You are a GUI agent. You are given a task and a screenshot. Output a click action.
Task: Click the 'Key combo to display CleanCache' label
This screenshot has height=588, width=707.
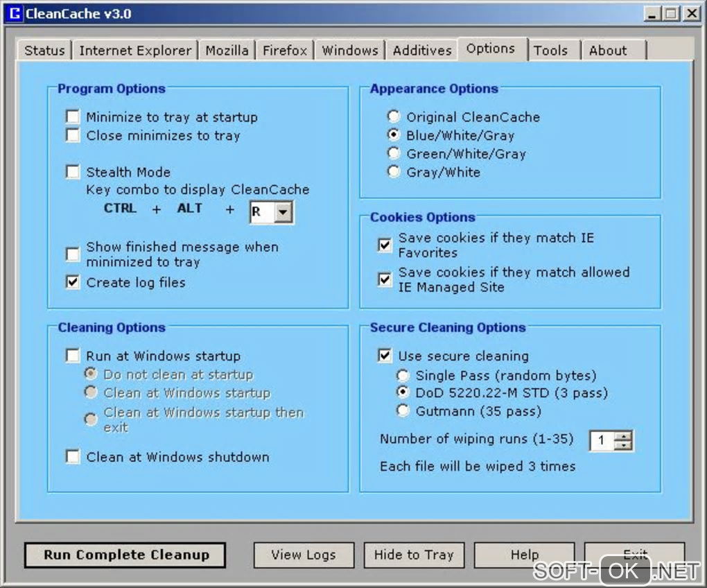(198, 190)
